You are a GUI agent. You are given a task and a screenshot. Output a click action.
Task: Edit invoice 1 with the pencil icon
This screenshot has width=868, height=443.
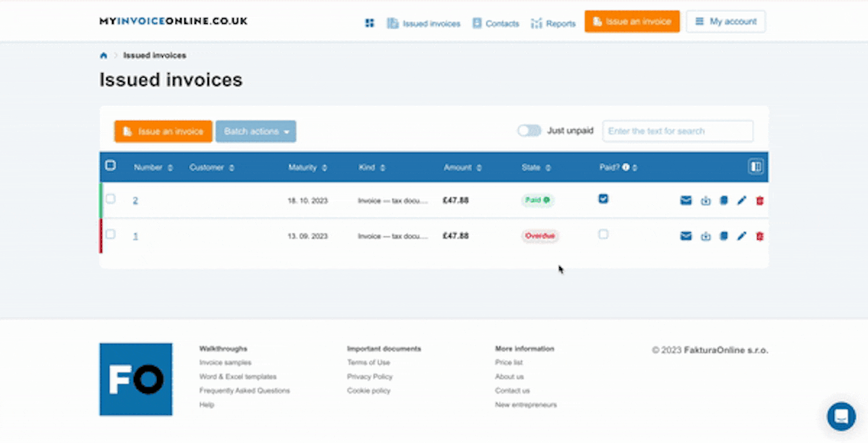(x=741, y=236)
